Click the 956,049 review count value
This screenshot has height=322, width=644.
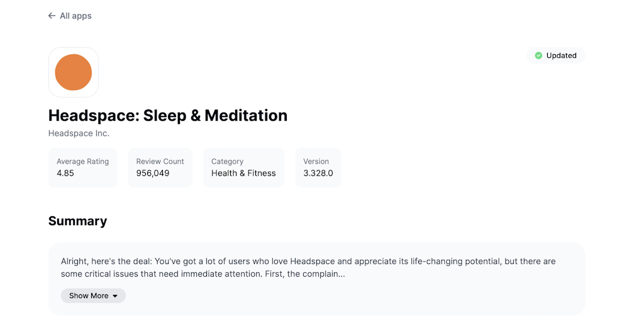(x=153, y=173)
